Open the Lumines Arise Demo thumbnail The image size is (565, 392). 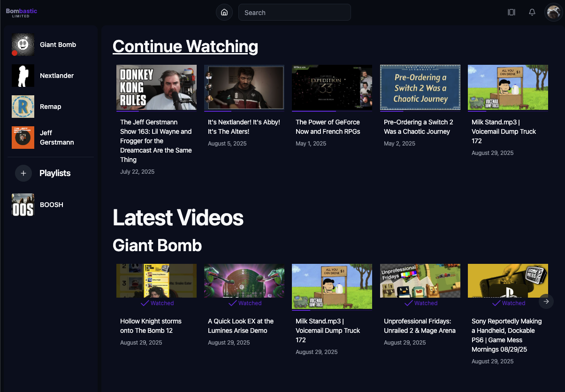click(x=244, y=281)
